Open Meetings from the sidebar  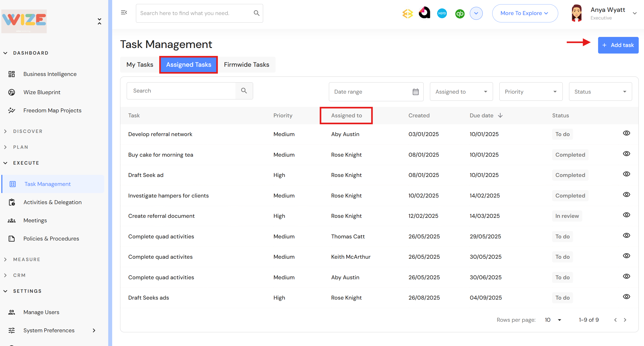(x=35, y=220)
